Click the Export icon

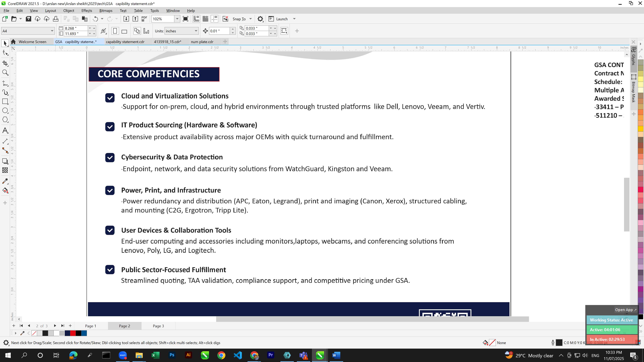pyautogui.click(x=135, y=19)
